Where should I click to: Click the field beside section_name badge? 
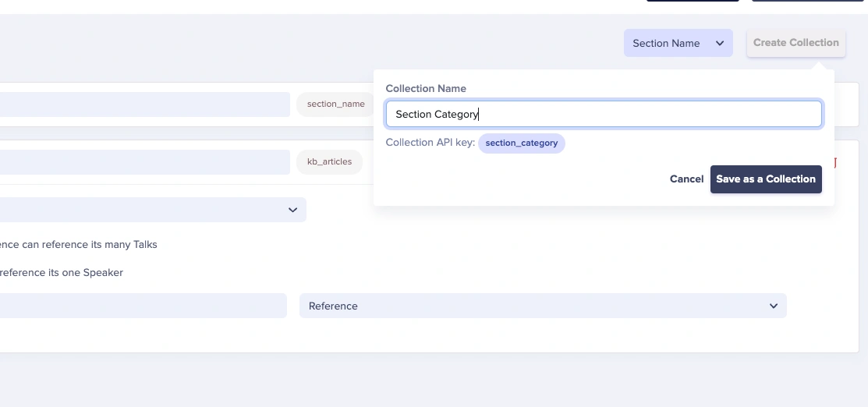tap(144, 104)
